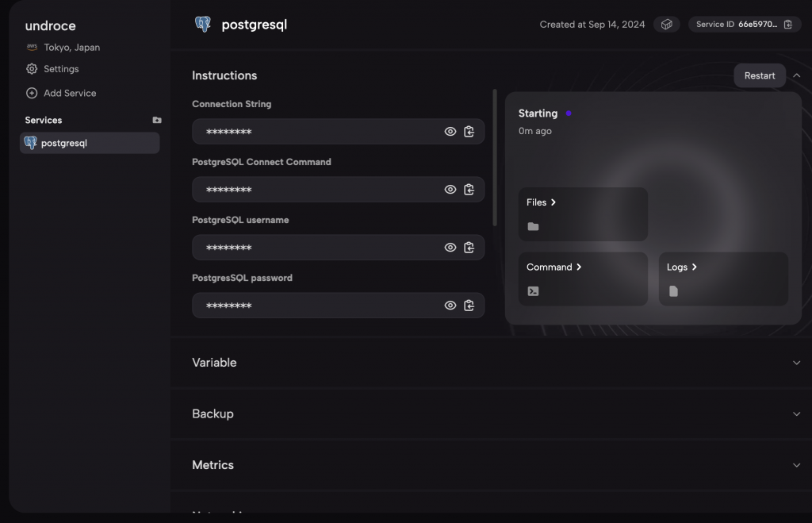Copy the PostgresSQL password value
The width and height of the screenshot is (812, 523).
469,306
